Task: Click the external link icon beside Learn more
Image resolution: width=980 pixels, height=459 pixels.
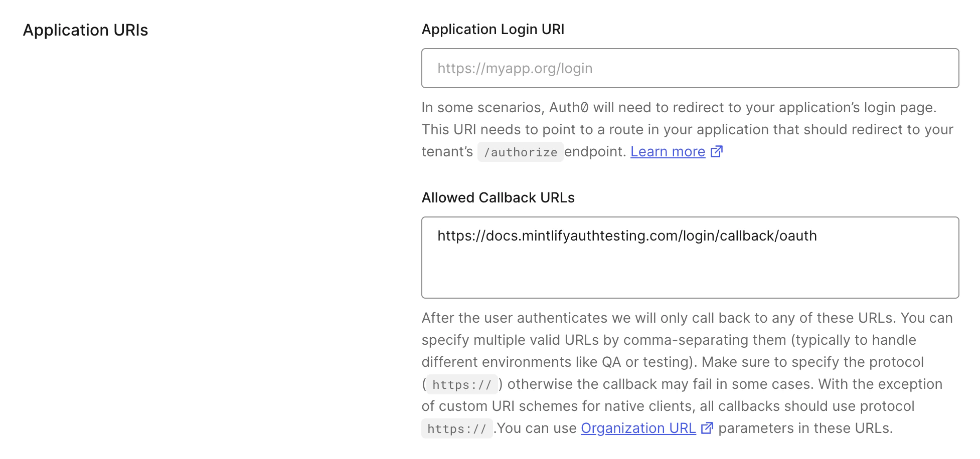Action: pyautogui.click(x=718, y=151)
